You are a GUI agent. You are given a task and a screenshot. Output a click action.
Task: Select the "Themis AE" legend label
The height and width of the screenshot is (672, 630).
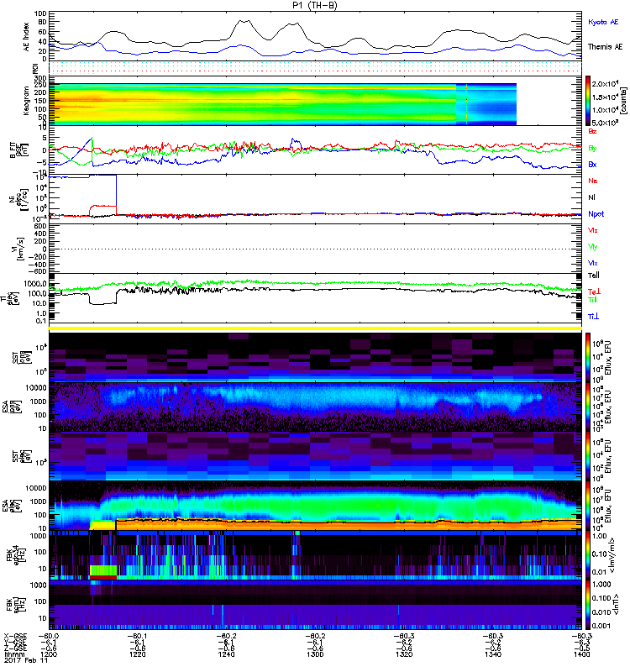(605, 47)
